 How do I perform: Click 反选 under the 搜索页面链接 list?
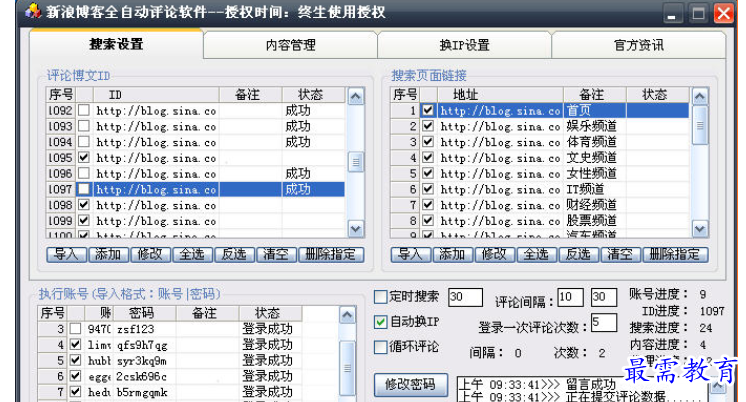[x=578, y=255]
